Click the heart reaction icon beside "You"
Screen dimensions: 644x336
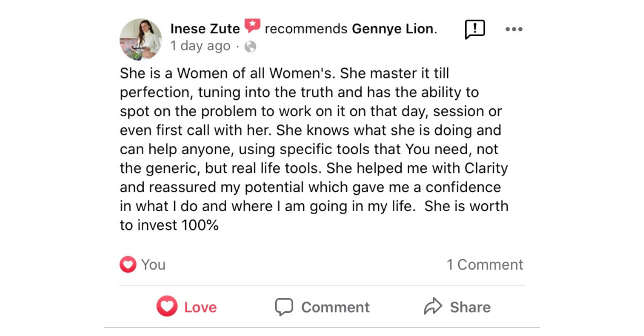click(x=128, y=264)
